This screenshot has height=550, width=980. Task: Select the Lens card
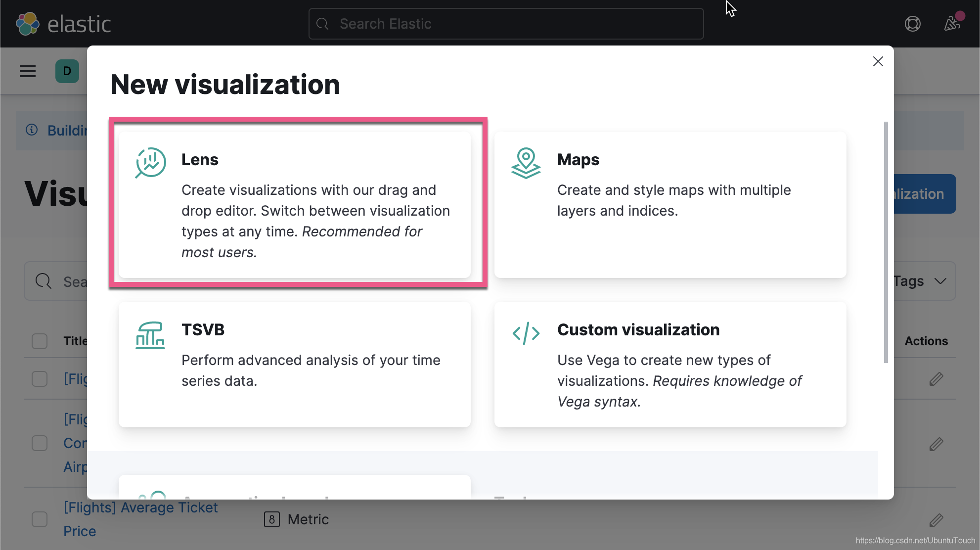coord(294,204)
